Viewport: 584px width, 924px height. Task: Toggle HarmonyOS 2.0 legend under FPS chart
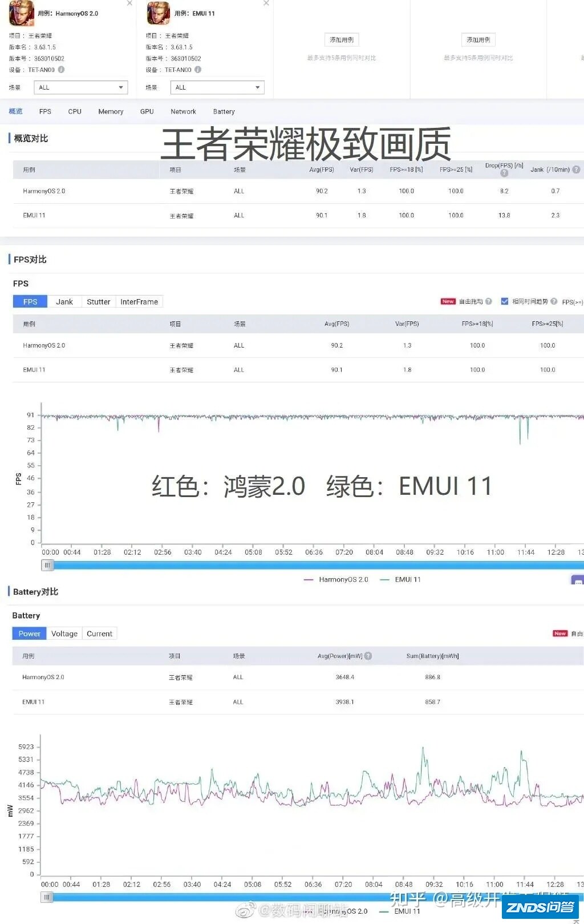[336, 579]
